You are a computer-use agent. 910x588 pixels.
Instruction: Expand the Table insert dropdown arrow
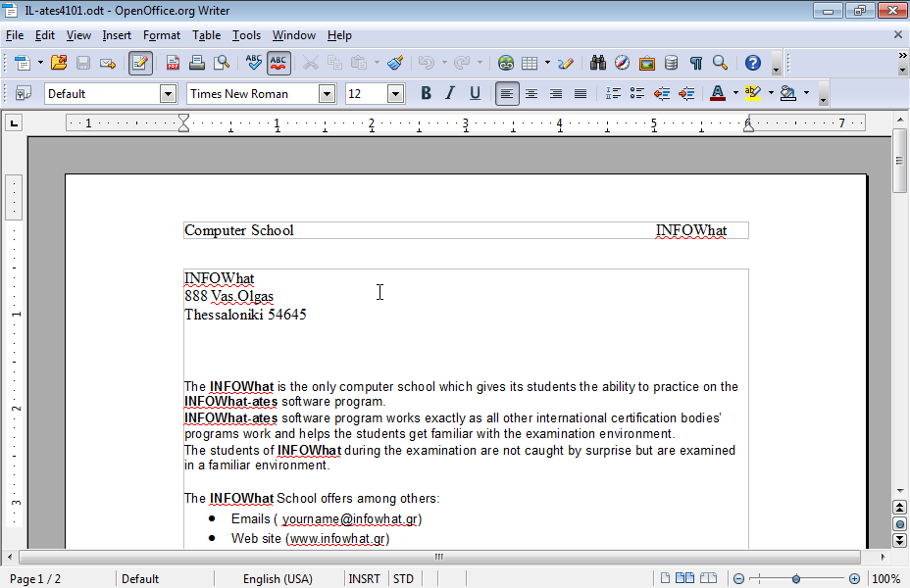coord(547,63)
